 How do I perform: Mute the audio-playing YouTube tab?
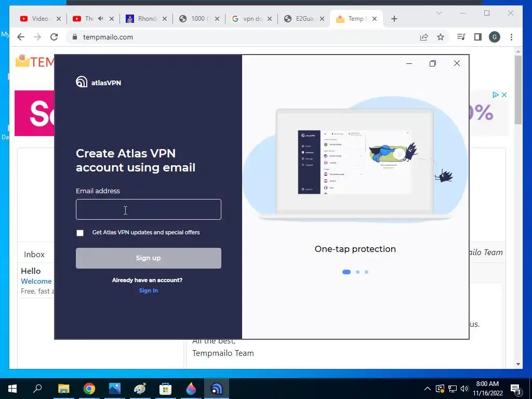click(x=100, y=18)
